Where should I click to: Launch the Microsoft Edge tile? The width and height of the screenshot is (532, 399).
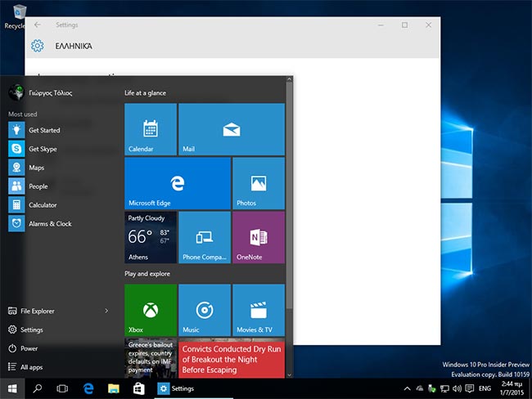tap(178, 183)
